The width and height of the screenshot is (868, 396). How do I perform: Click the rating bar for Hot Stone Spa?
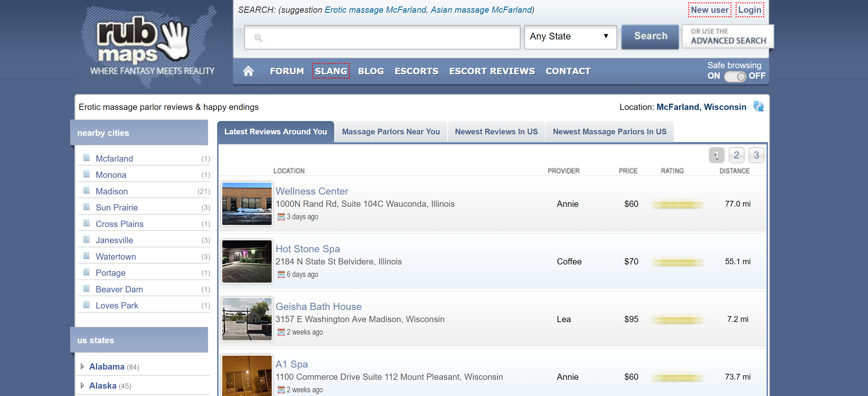coord(677,262)
